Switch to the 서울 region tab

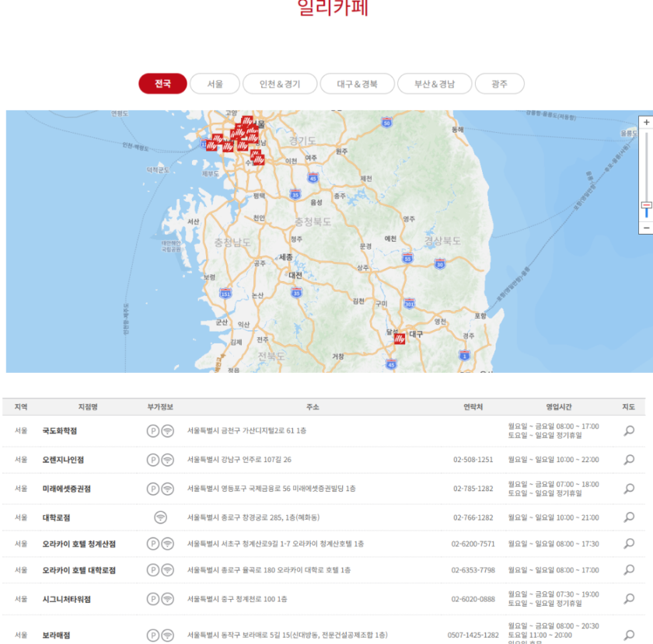215,84
